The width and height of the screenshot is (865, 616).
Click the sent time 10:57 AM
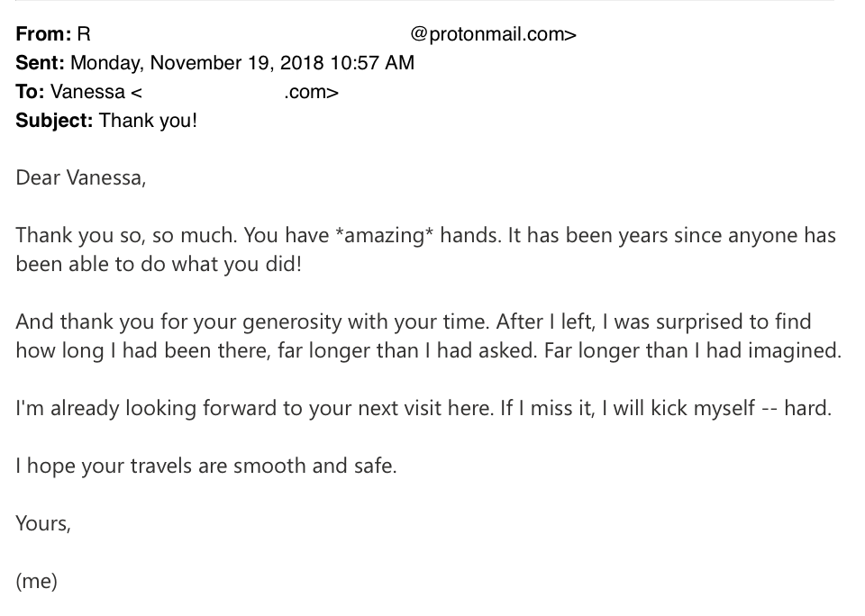pyautogui.click(x=372, y=63)
